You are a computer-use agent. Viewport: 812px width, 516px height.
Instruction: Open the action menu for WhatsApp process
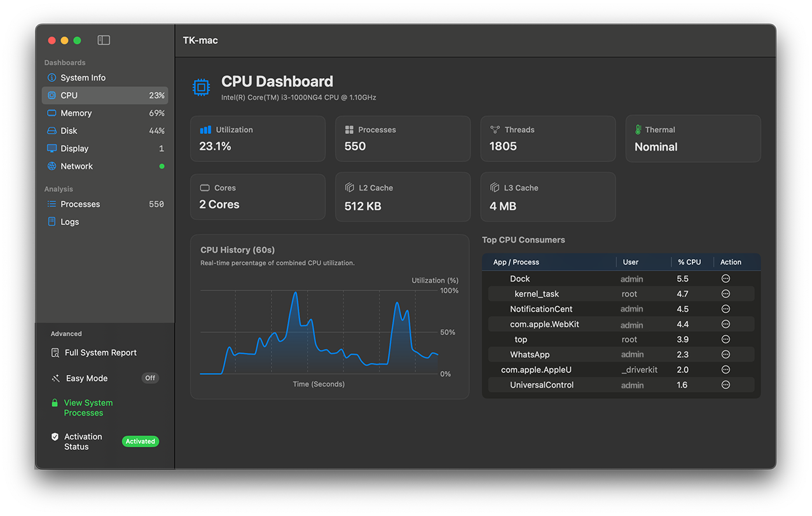(725, 354)
